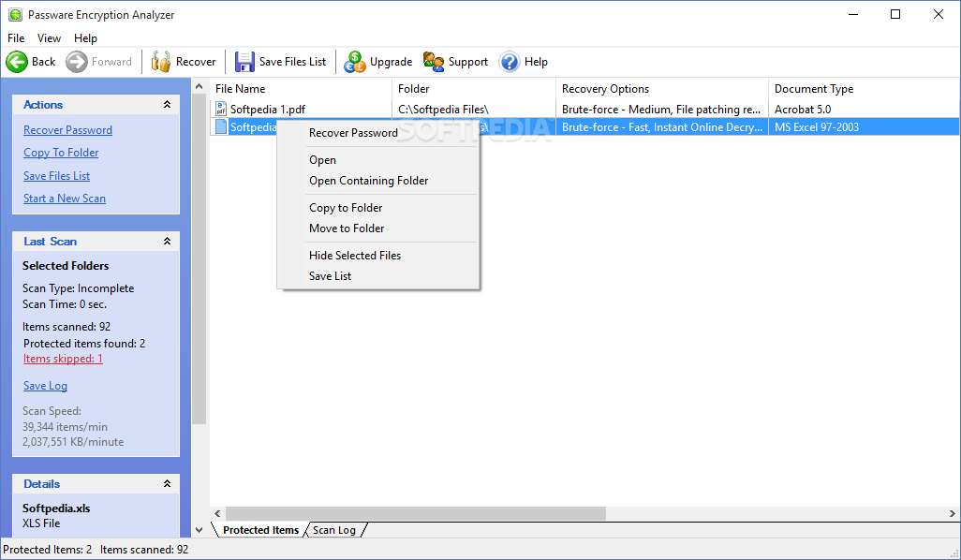The width and height of the screenshot is (961, 560).
Task: Maximize the Passware Encryption Analyzer window
Action: point(895,14)
